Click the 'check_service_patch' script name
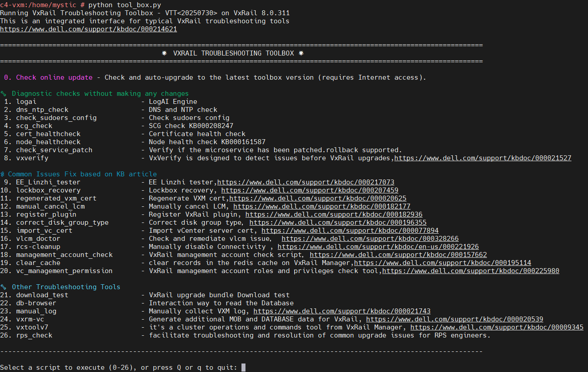The width and height of the screenshot is (588, 372). point(54,150)
